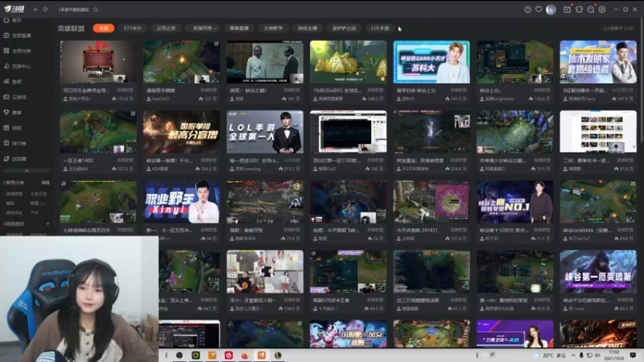Open the 一区王者1400 stream title

click(x=78, y=160)
